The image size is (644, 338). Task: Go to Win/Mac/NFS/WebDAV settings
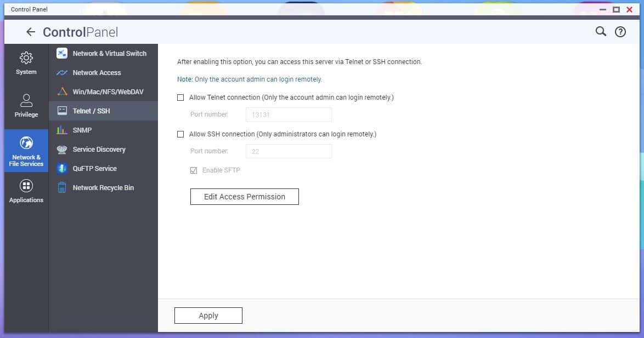[x=104, y=91]
